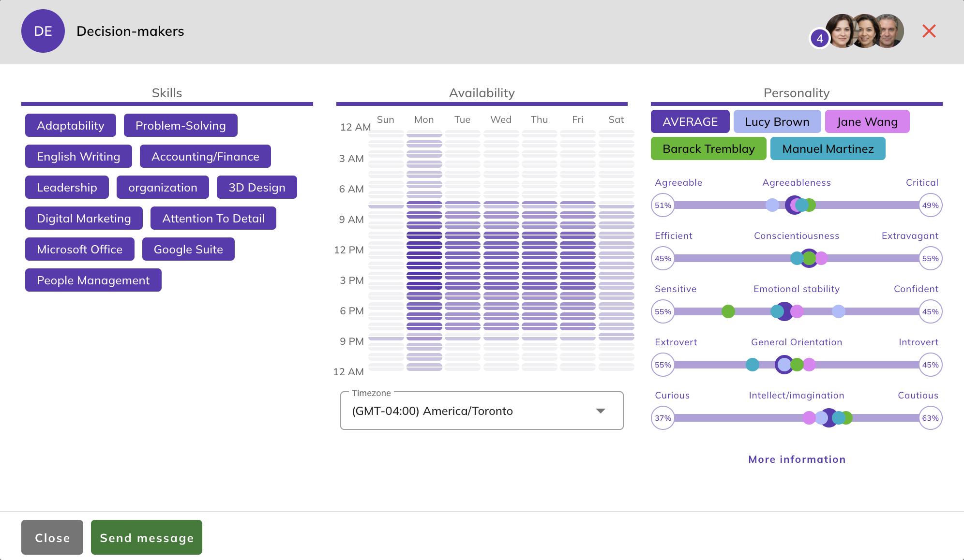Click the DE group avatar circle
This screenshot has height=560, width=964.
(x=43, y=31)
